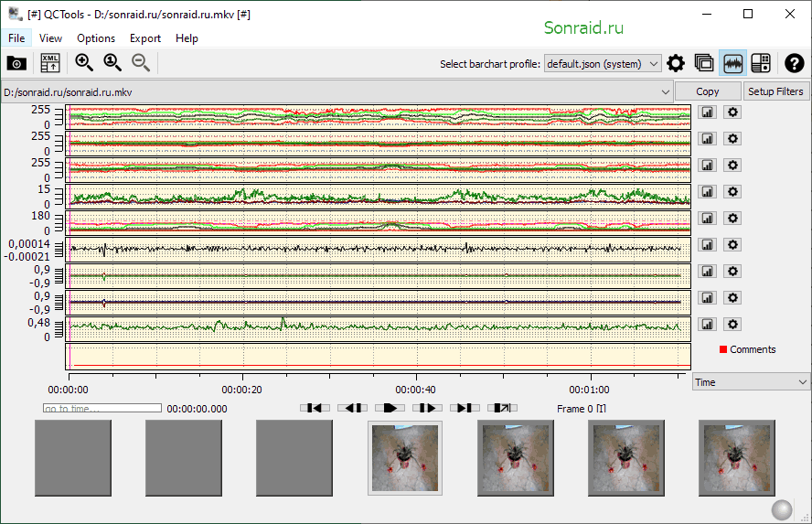Click gear icon of first 255 graph
This screenshot has height=524, width=812.
[x=732, y=112]
